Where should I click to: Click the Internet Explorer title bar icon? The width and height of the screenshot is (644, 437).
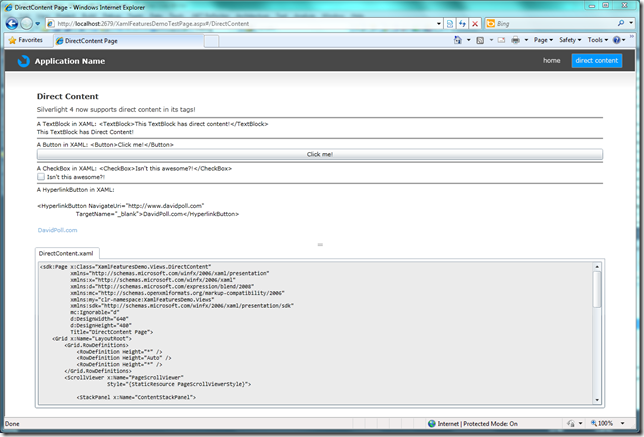point(8,7)
